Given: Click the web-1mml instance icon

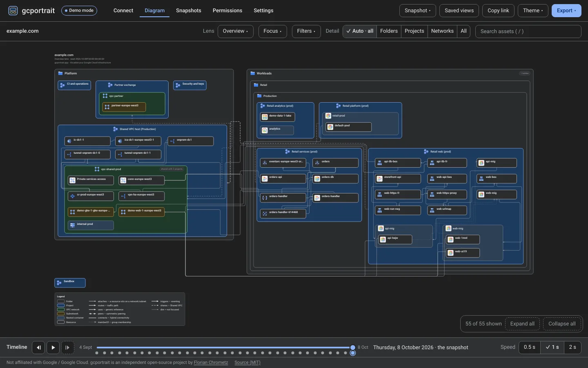Looking at the screenshot, I should click(451, 240).
